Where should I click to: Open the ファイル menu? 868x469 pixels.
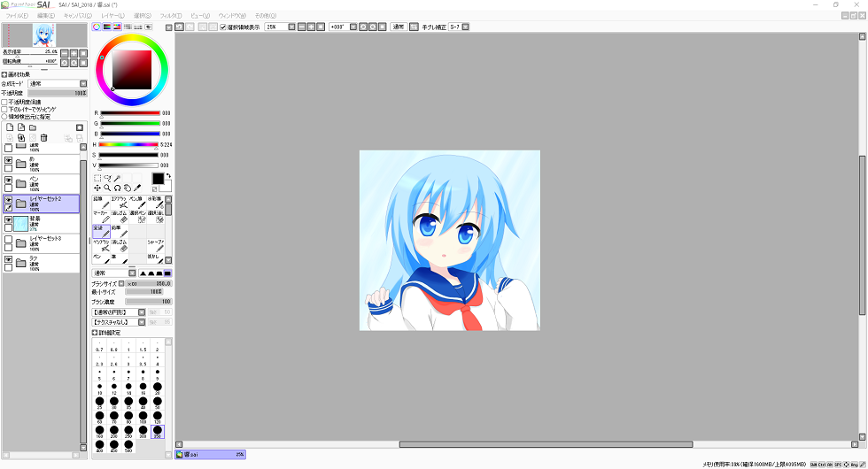17,16
